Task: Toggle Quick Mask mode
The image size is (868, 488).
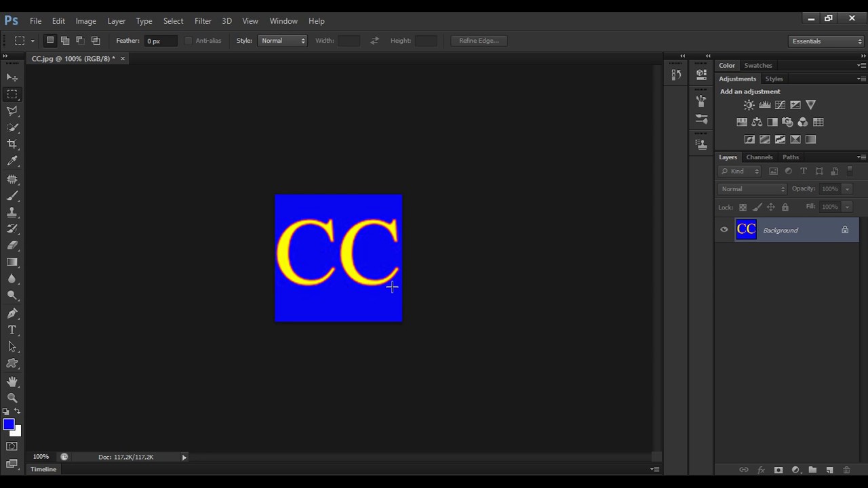Action: tap(12, 447)
